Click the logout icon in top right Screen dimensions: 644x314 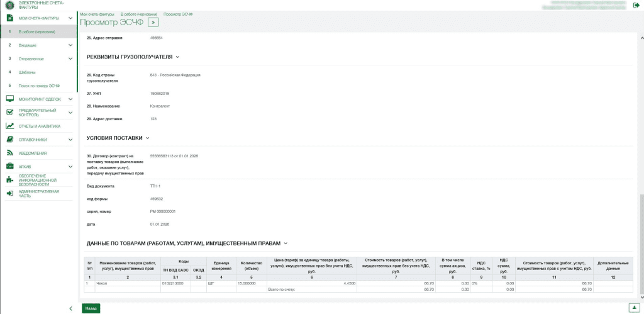tap(636, 6)
